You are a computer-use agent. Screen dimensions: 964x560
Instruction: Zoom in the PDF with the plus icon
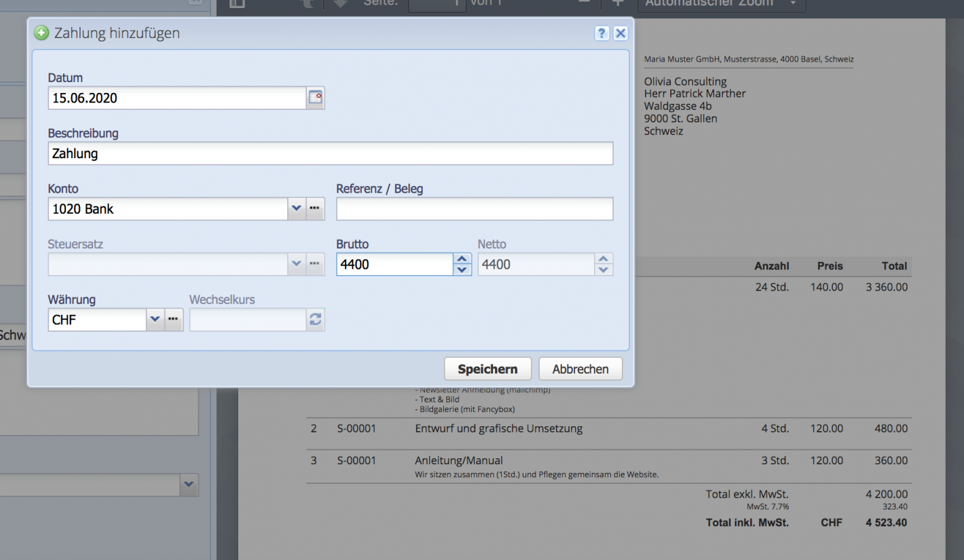tap(616, 3)
